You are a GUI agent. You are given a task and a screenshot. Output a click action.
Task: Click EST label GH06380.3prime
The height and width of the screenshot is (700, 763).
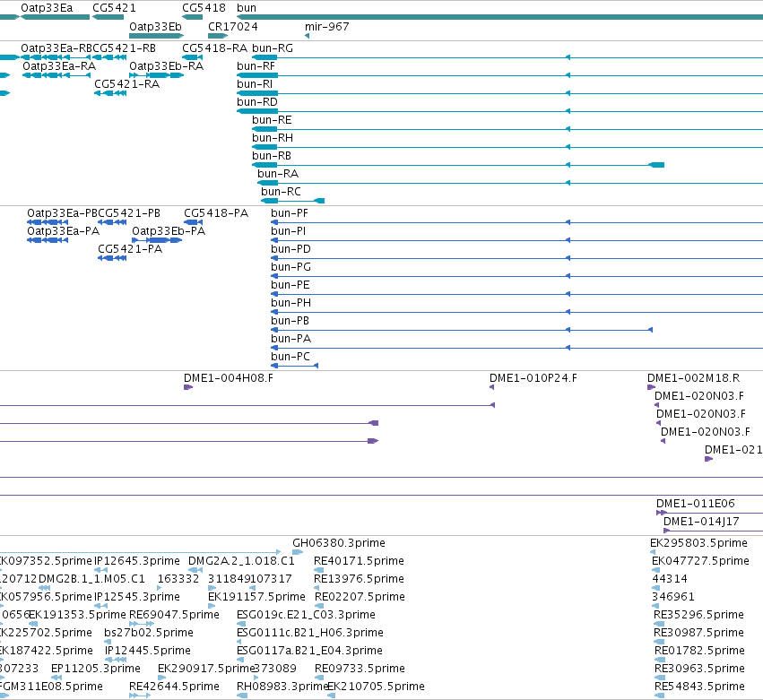[x=339, y=543]
